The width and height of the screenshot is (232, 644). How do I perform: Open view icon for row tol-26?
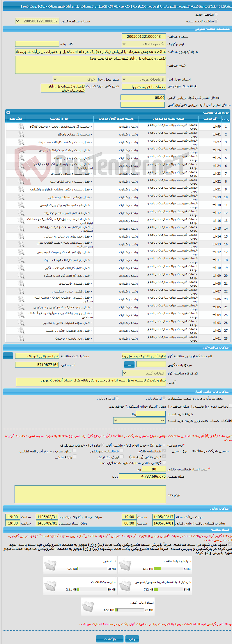21,150
